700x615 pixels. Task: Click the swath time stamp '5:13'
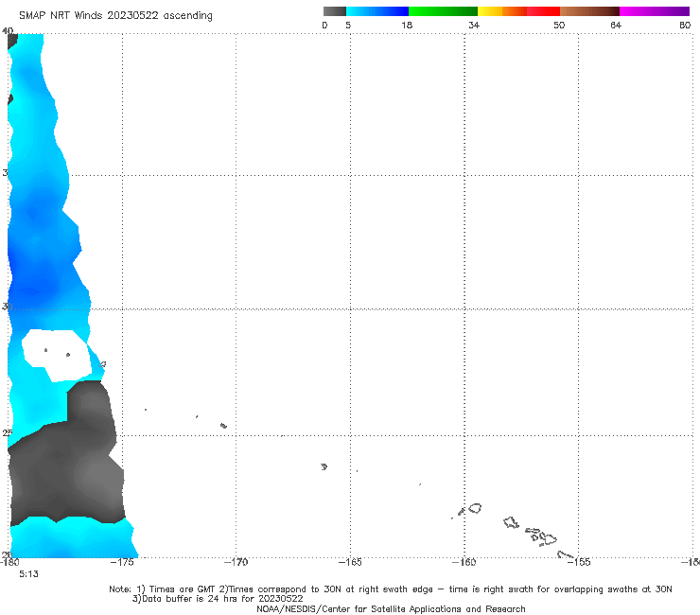tap(28, 574)
